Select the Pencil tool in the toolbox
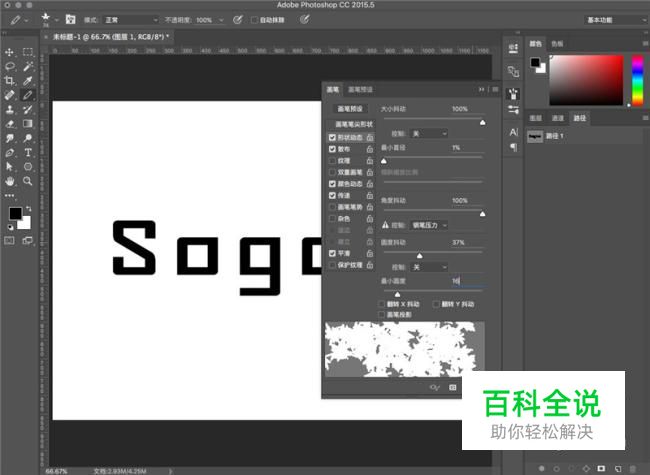The height and width of the screenshot is (475, 650). 28,95
